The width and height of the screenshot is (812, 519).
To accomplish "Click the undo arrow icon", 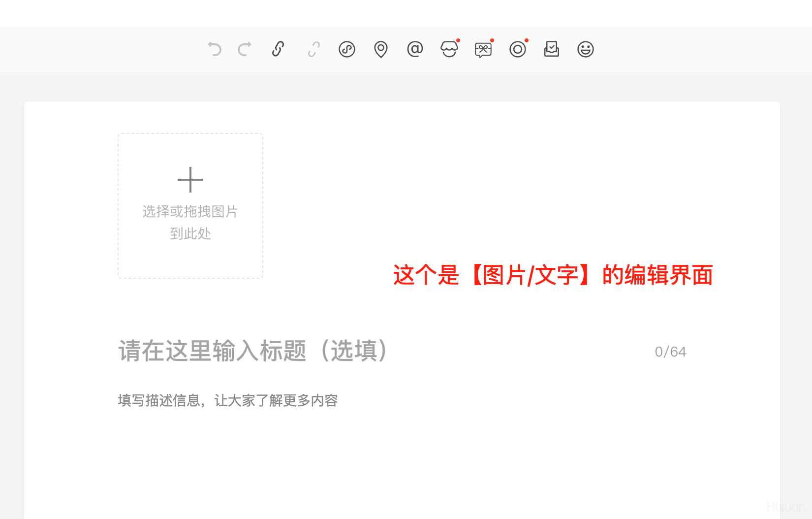I will pyautogui.click(x=215, y=49).
